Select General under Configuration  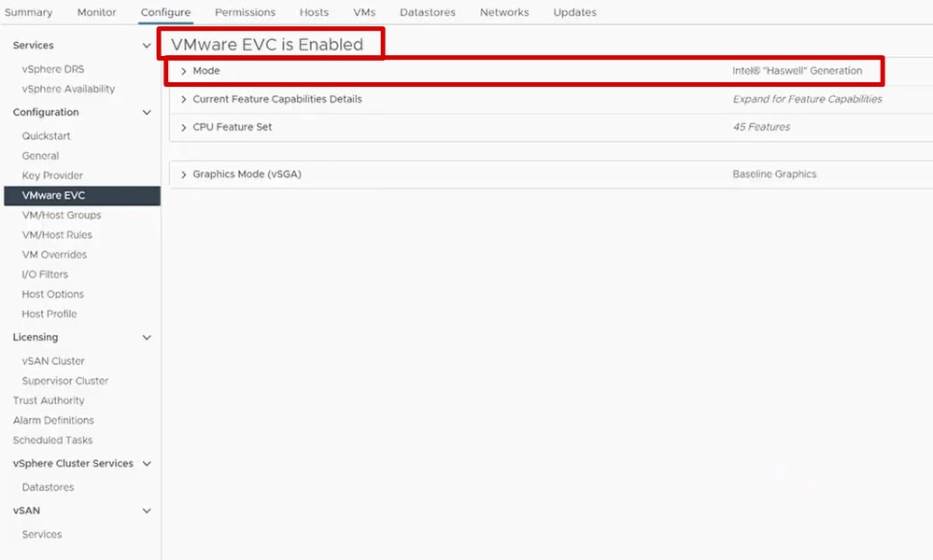click(40, 156)
